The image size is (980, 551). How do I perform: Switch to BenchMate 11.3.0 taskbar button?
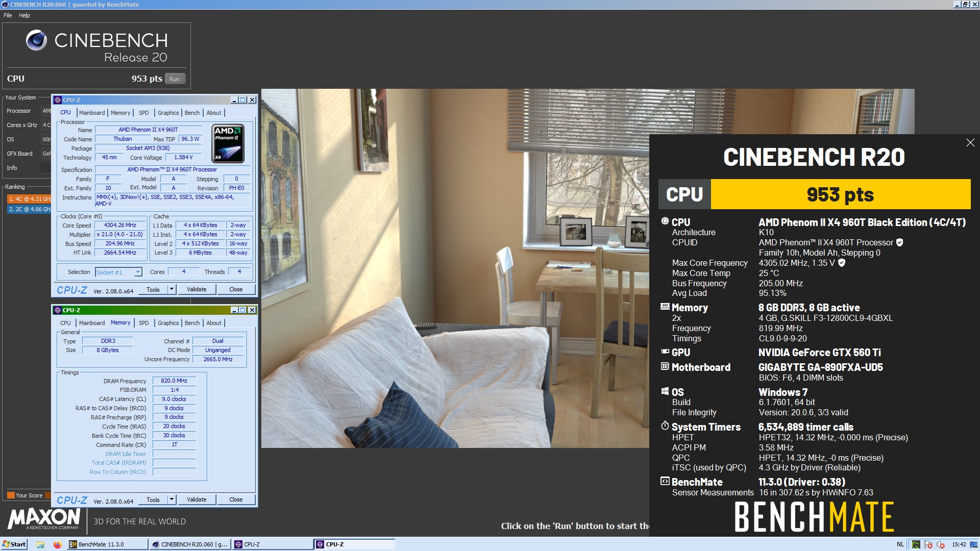(x=107, y=544)
